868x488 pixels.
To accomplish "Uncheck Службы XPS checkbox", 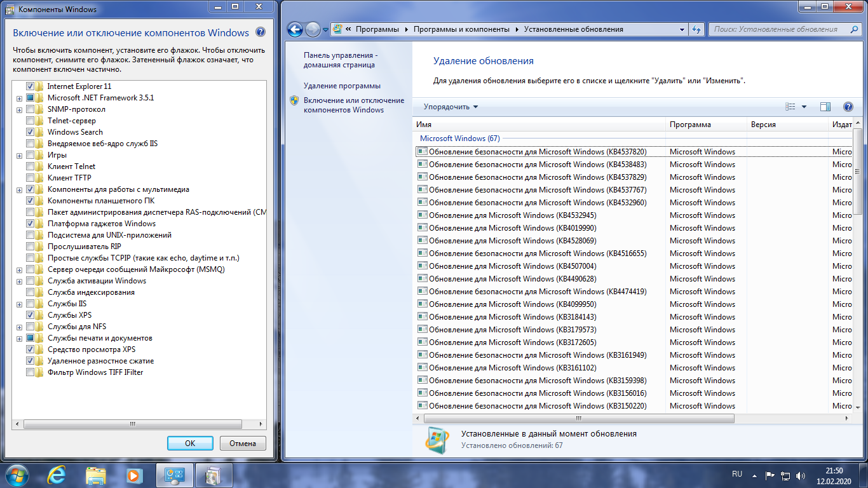I will (x=30, y=315).
